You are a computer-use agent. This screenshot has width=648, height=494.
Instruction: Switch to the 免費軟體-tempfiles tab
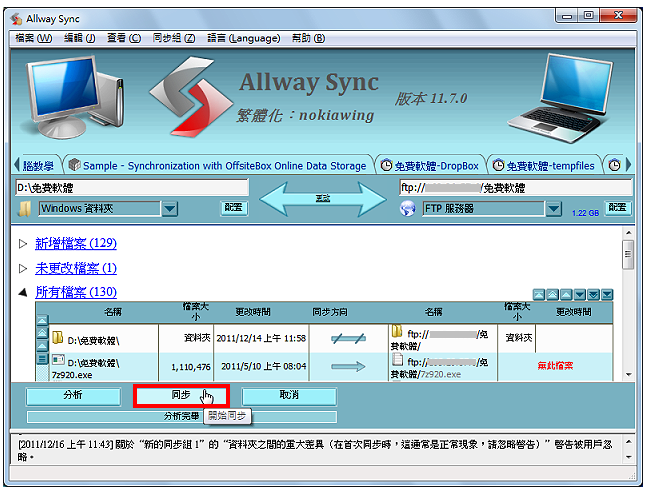tap(544, 166)
